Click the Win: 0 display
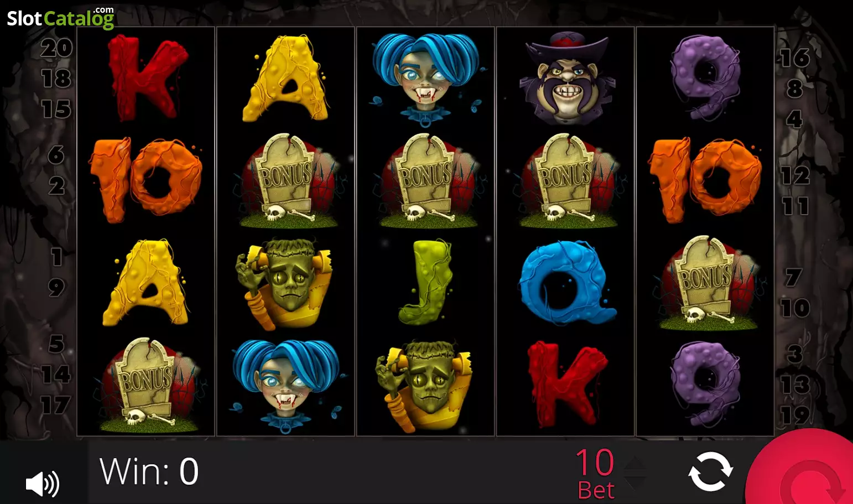853x504 pixels. pos(149,471)
